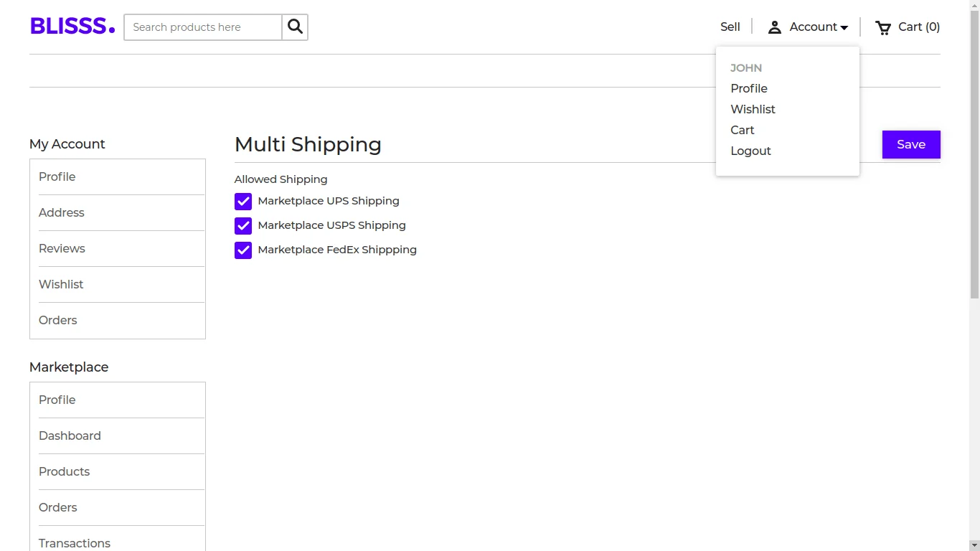This screenshot has width=980, height=551.
Task: Uncheck Marketplace UPS Shipping
Action: 243,202
